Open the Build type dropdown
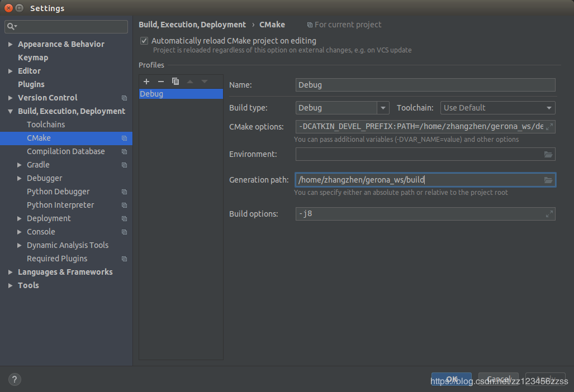This screenshot has width=574, height=392. (x=383, y=108)
